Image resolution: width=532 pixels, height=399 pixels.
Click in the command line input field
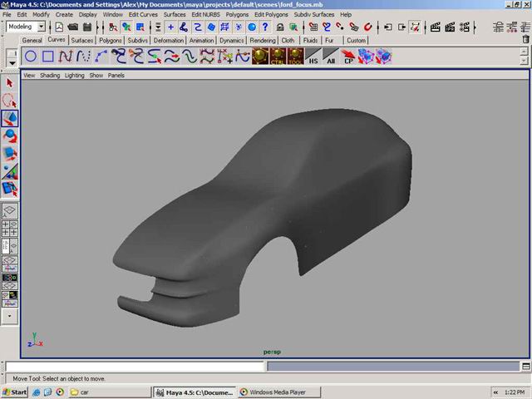tap(133, 366)
